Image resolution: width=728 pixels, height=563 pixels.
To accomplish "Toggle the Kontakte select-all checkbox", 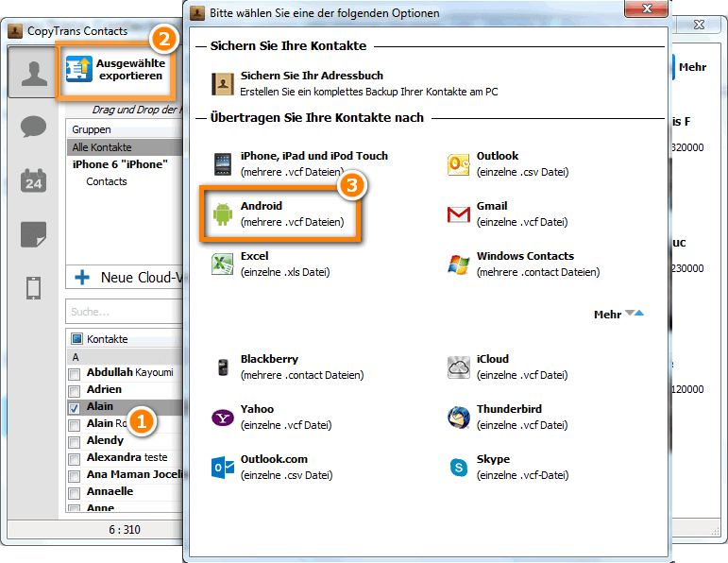I will click(x=76, y=338).
